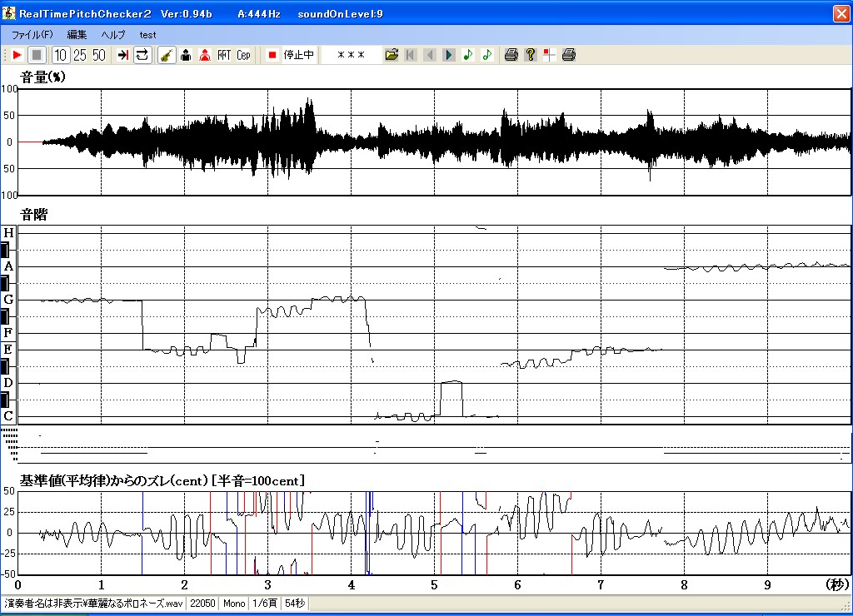This screenshot has height=616, width=853.
Task: Click the E note key label
Action: [x=8, y=350]
